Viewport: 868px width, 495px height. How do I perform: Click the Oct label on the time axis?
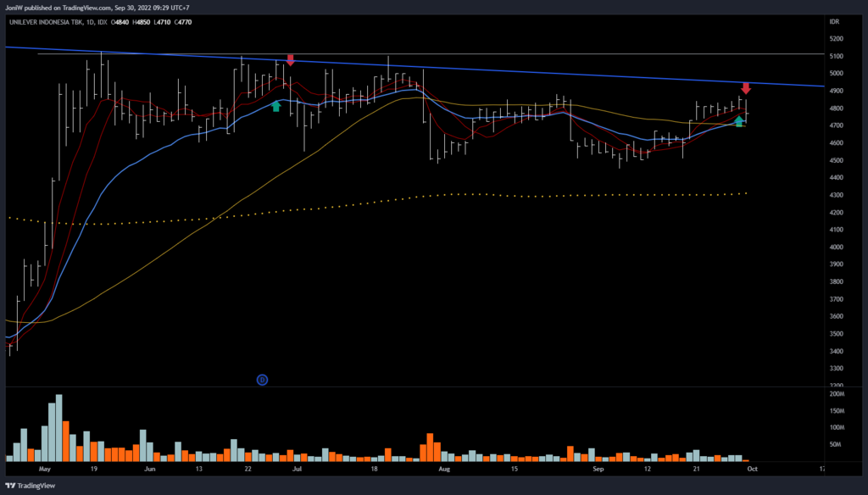[x=751, y=468]
